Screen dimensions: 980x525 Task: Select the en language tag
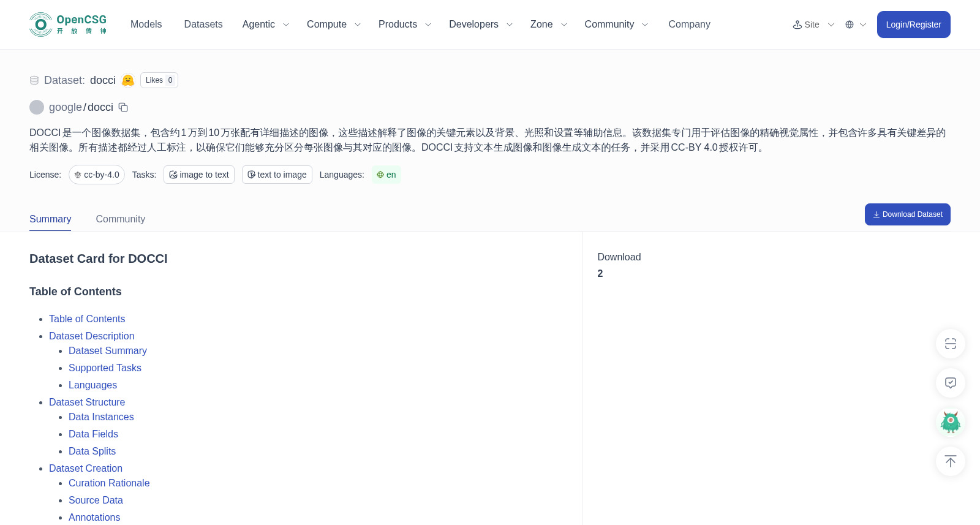click(386, 175)
